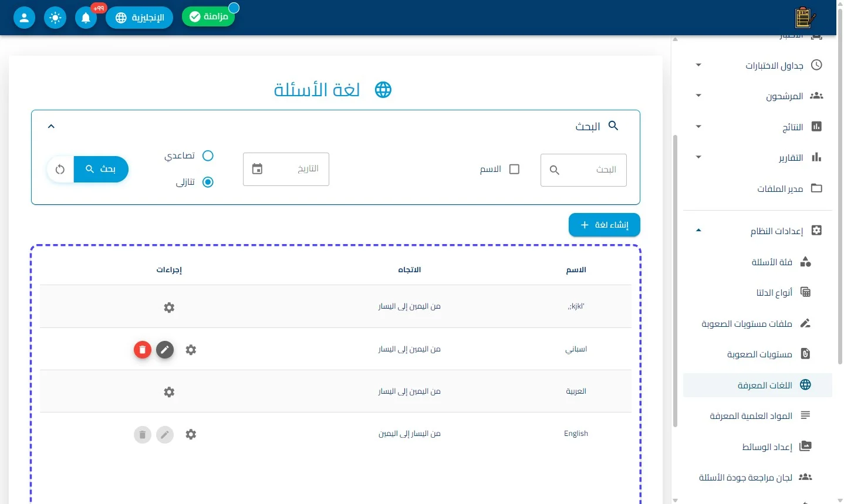This screenshot has height=504, width=844.
Task: Focus the البحث text input field
Action: (x=583, y=170)
